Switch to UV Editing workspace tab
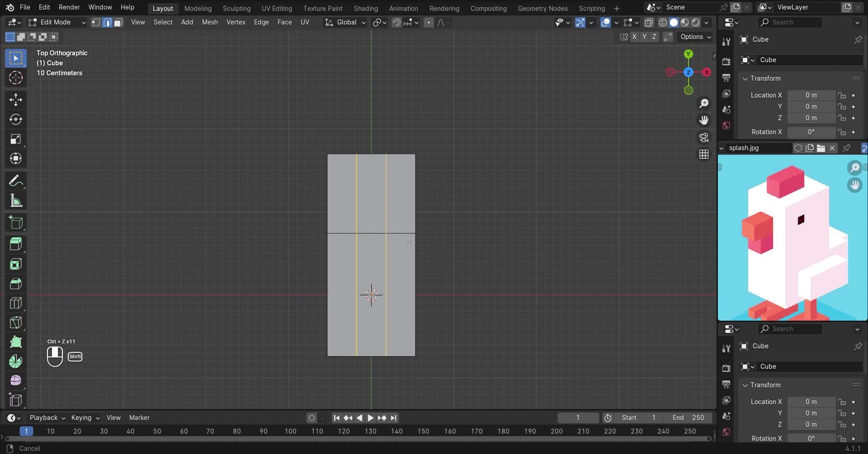This screenshot has width=868, height=454. tap(277, 8)
